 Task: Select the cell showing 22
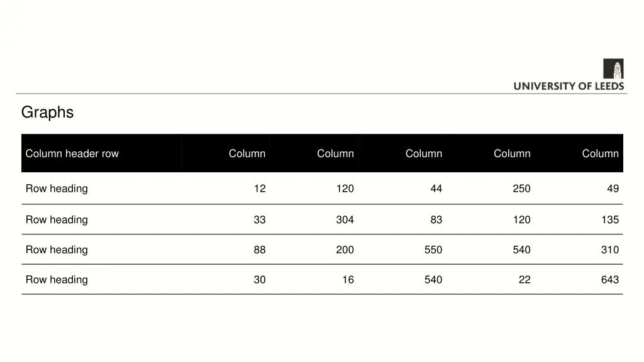point(525,280)
